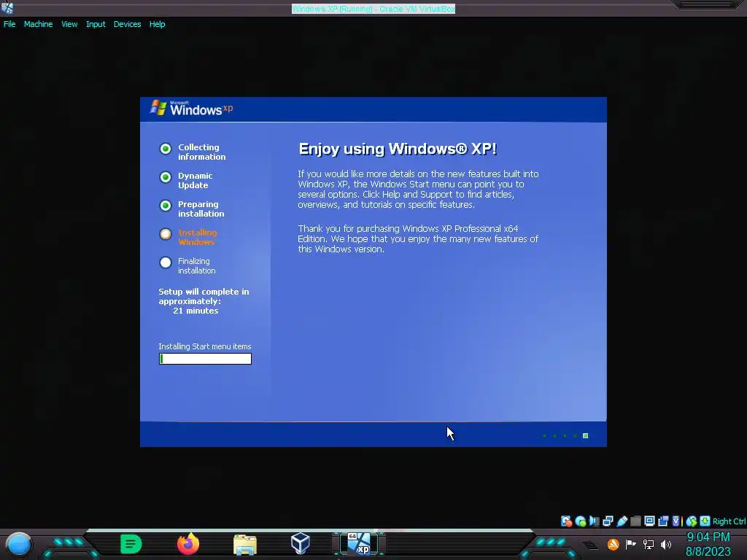The height and width of the screenshot is (560, 747).
Task: Click the display settings status icon
Action: click(x=649, y=521)
